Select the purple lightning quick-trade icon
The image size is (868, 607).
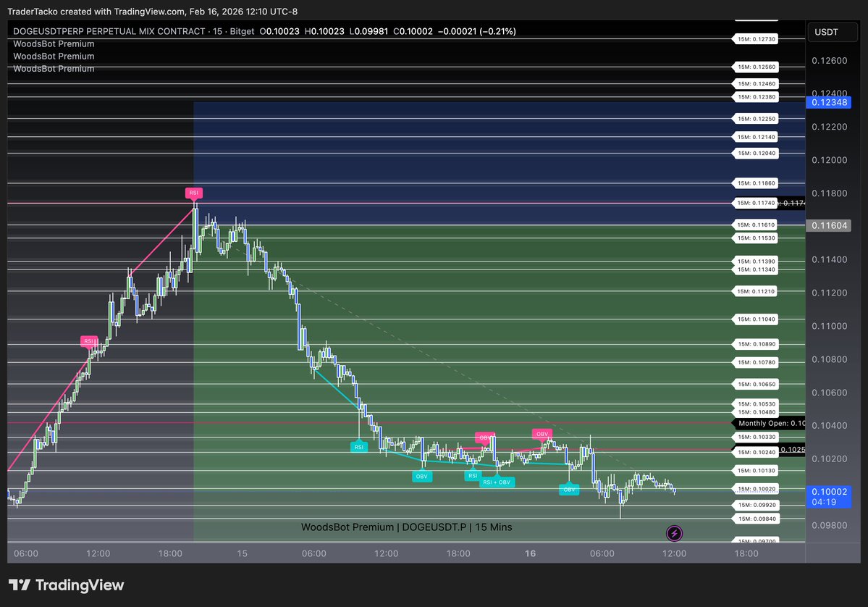(x=674, y=533)
